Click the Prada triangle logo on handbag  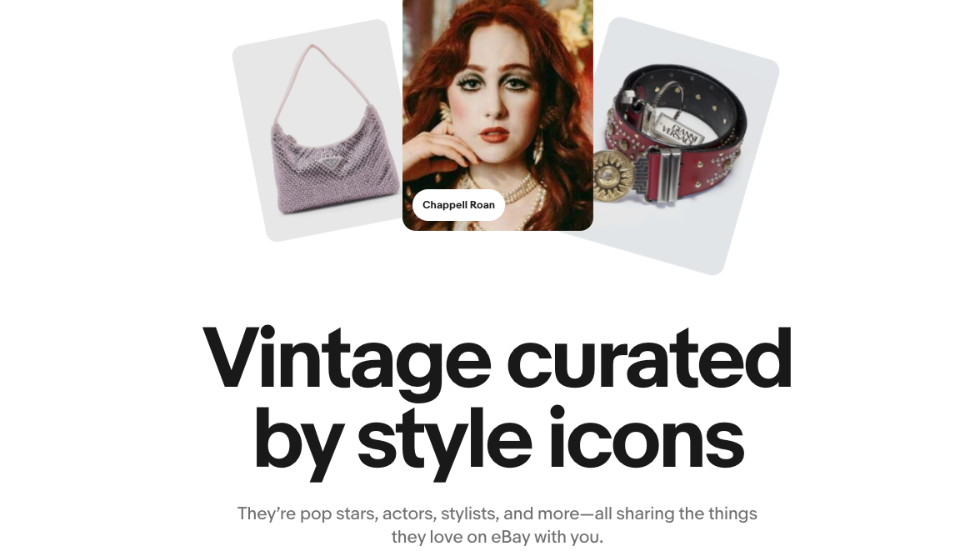[328, 163]
